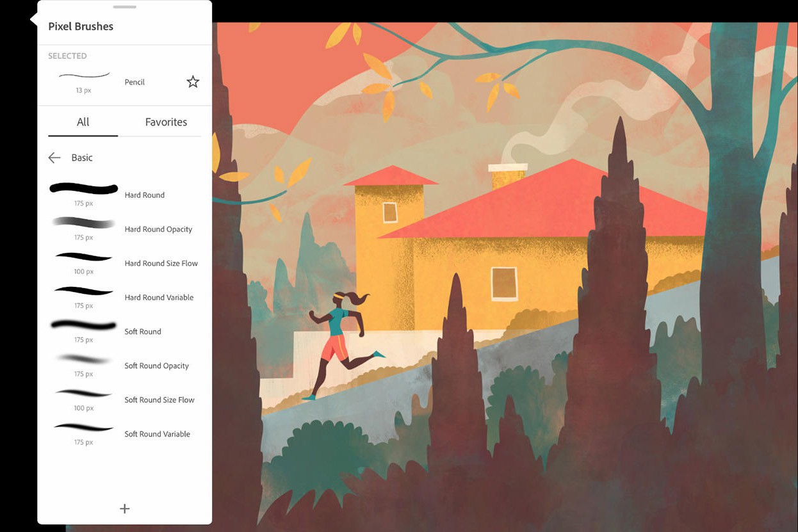Click the selected Pencil brush name
This screenshot has height=532, width=798.
[134, 82]
